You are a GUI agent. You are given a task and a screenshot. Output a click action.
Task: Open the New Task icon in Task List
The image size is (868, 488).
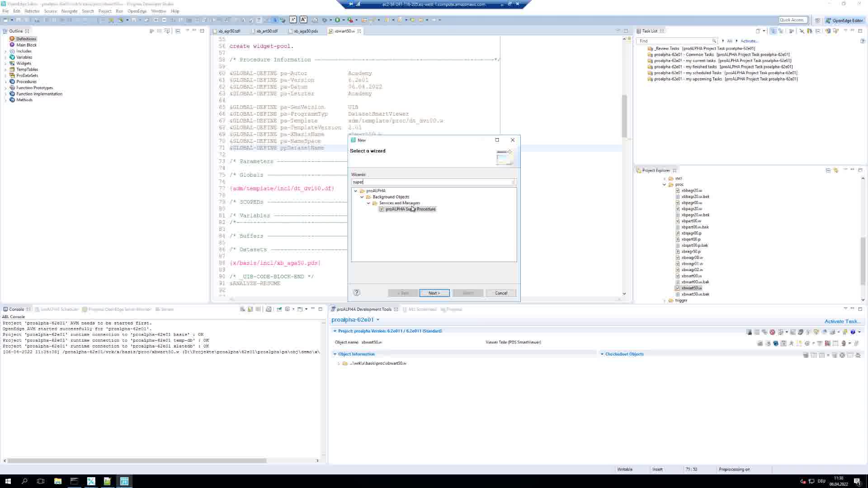(x=758, y=31)
